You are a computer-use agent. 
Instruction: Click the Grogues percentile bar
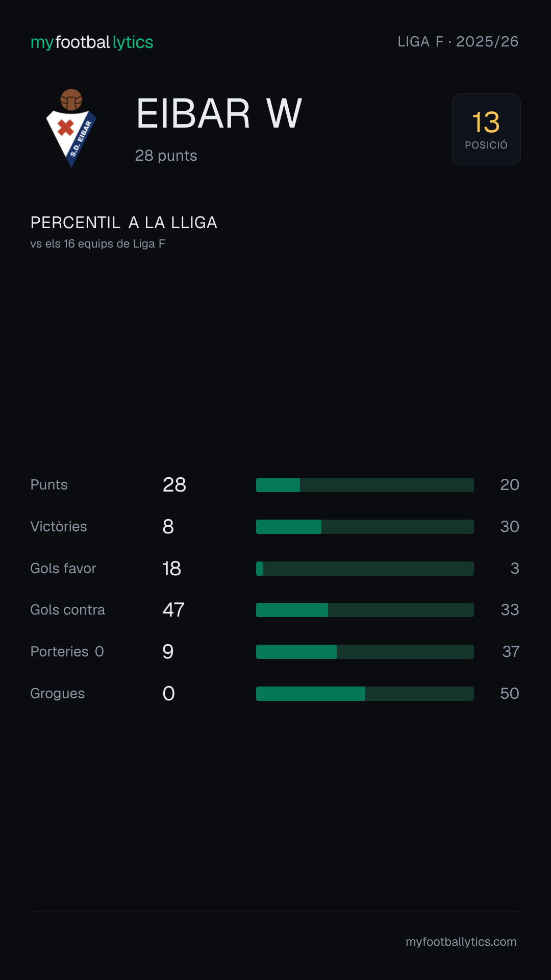click(x=365, y=694)
